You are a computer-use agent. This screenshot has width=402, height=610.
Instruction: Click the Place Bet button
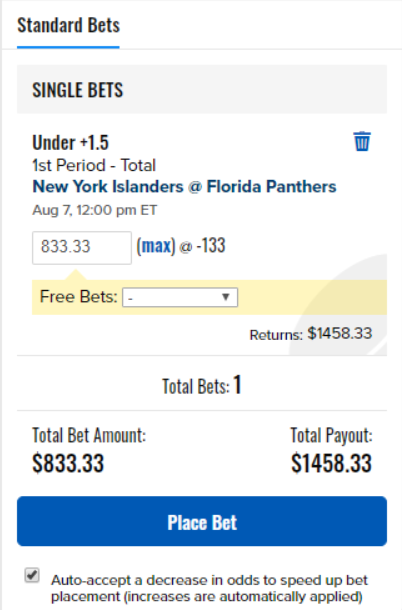(202, 521)
